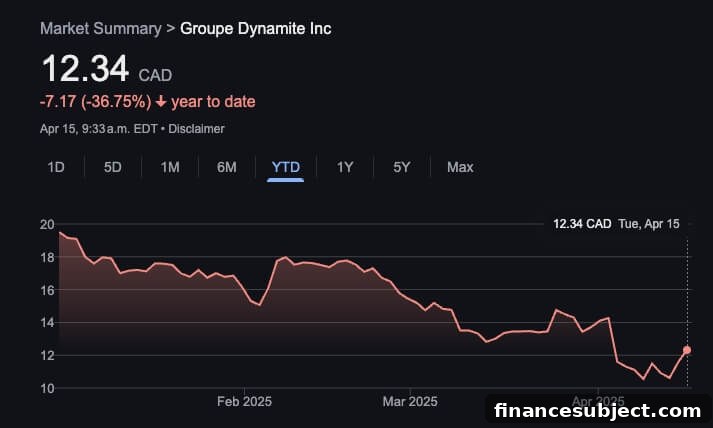Select the Max range tab
This screenshot has height=428, width=713.
(460, 167)
